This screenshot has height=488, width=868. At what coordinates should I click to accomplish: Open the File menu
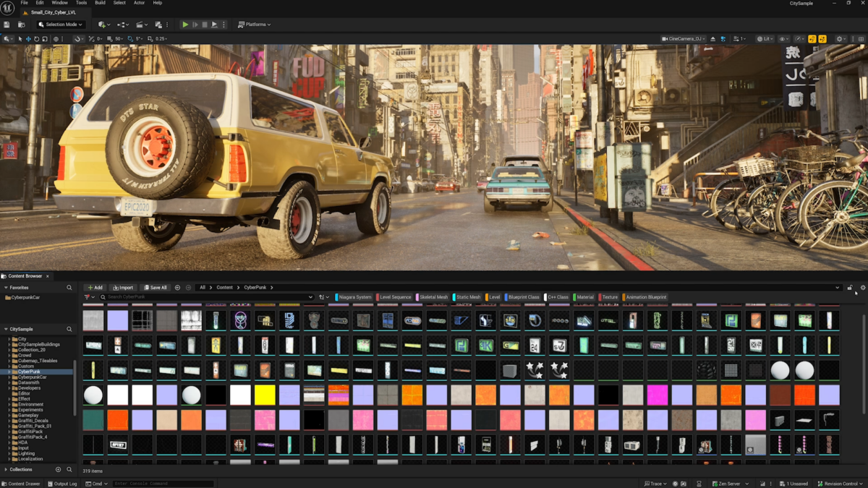click(x=24, y=3)
